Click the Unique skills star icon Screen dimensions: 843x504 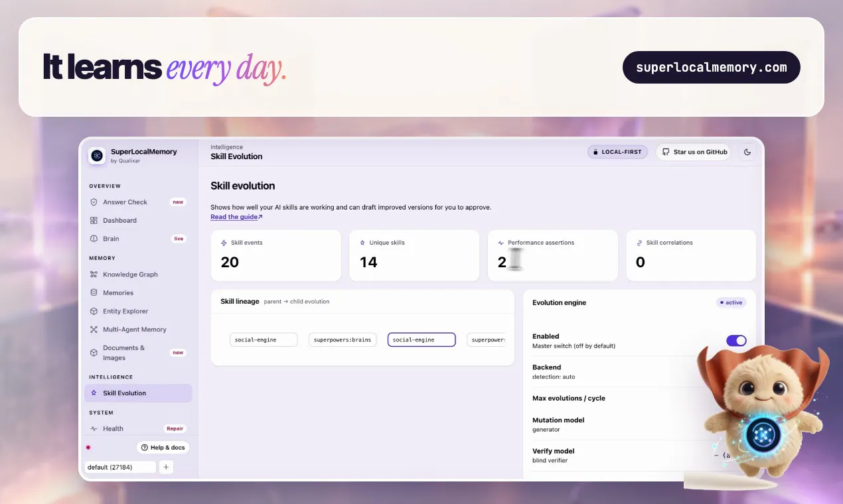(362, 243)
